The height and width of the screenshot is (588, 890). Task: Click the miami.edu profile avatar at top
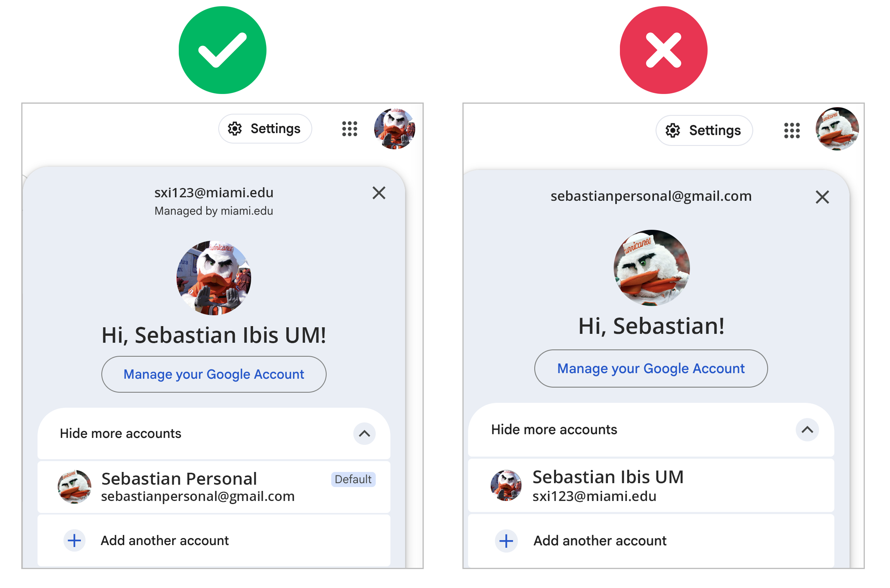pyautogui.click(x=394, y=129)
